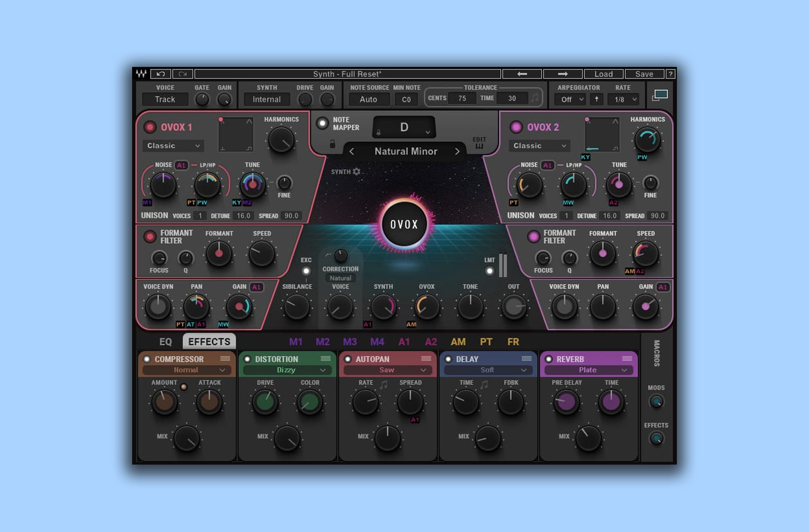Click the OVOX 1 XY pad display
809x532 pixels.
[x=236, y=134]
